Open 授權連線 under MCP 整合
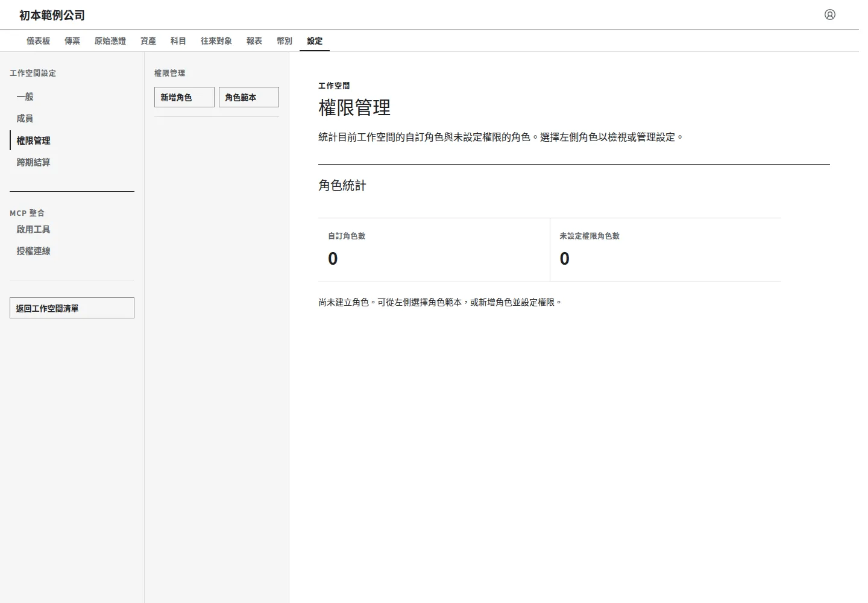The height and width of the screenshot is (603, 868). coord(72,251)
